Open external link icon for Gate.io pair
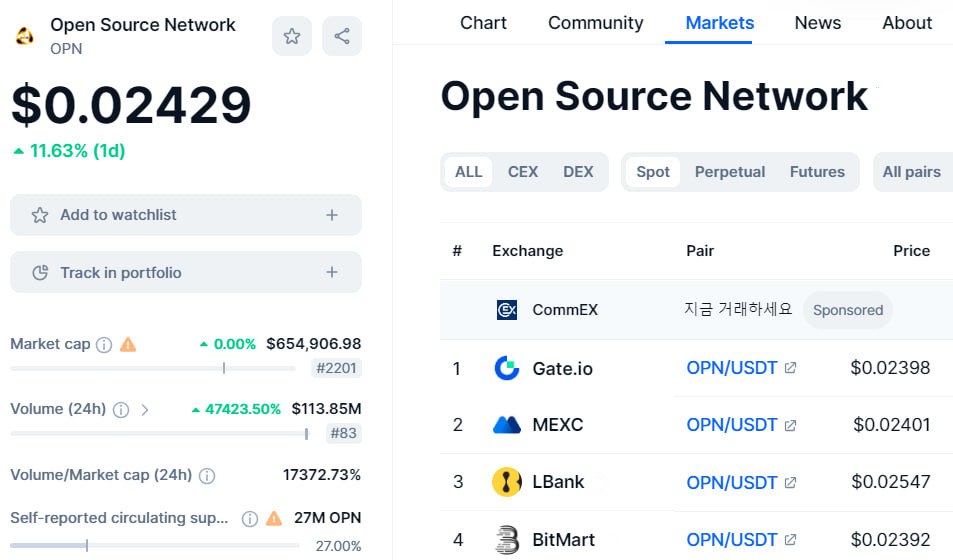This screenshot has width=953, height=560. click(790, 368)
